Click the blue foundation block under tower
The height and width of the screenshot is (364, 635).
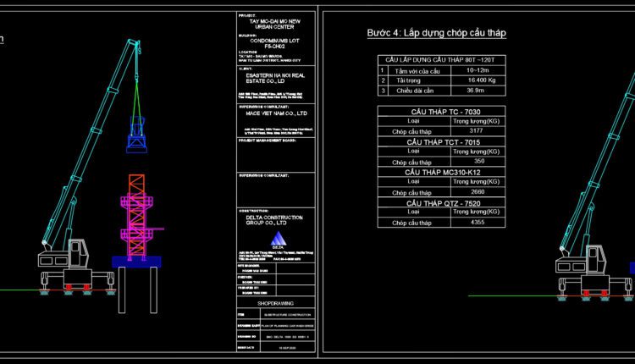coord(136,262)
